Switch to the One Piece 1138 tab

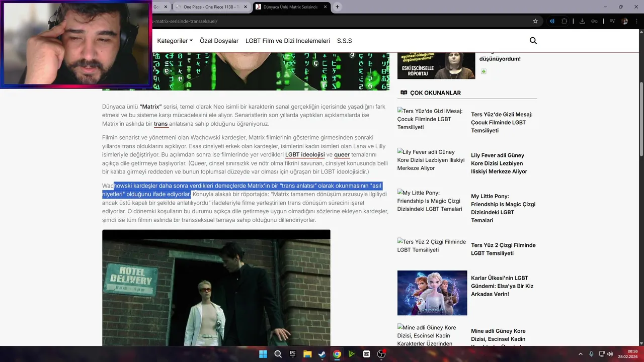coord(211,7)
